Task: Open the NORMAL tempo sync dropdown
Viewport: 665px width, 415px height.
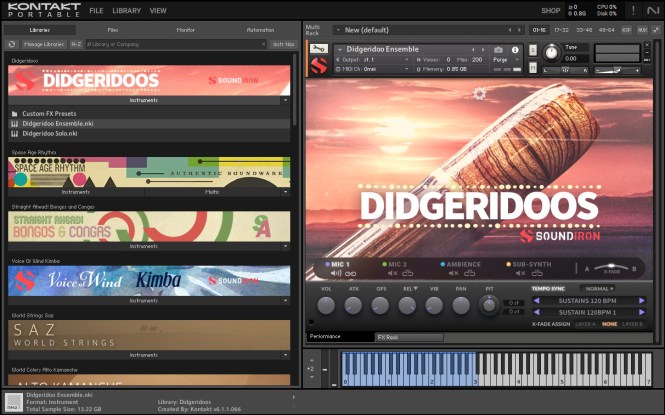Action: tap(598, 289)
